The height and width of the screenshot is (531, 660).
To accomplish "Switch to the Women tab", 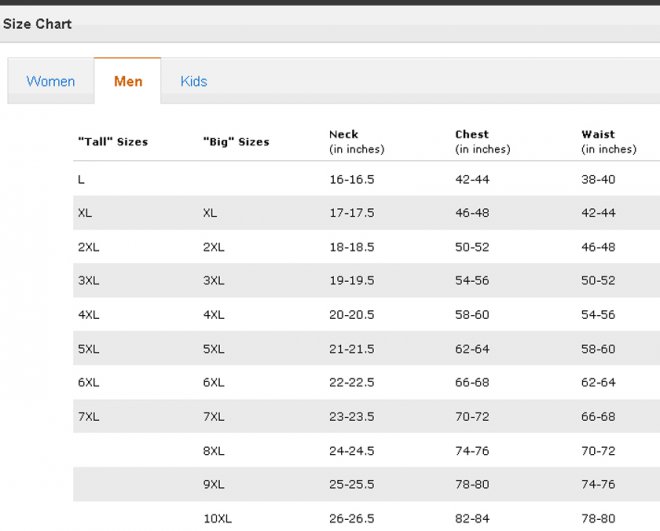I will [51, 82].
